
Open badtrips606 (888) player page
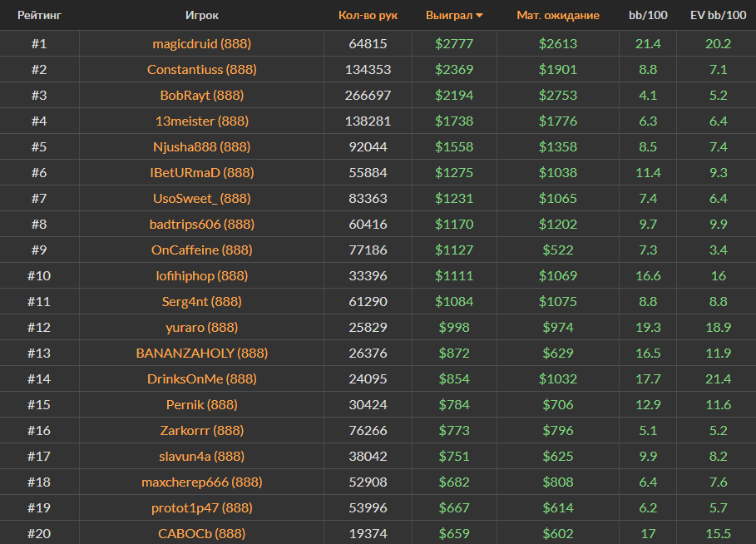click(202, 224)
